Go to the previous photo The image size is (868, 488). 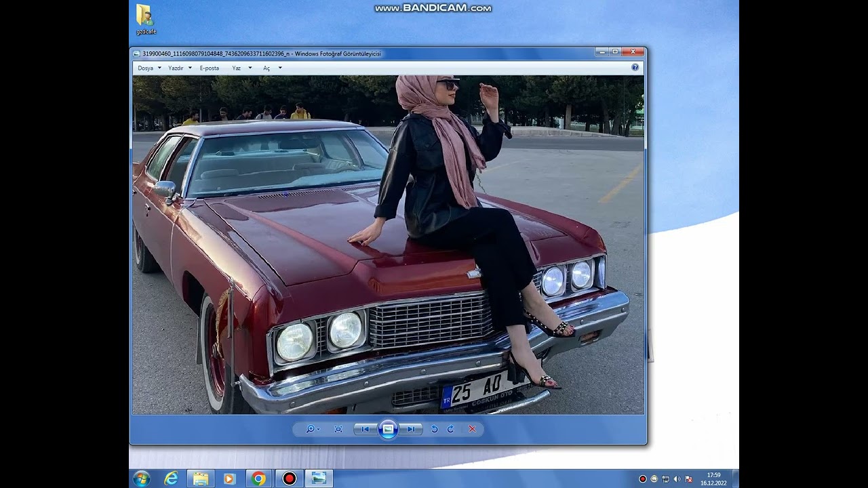tap(365, 429)
